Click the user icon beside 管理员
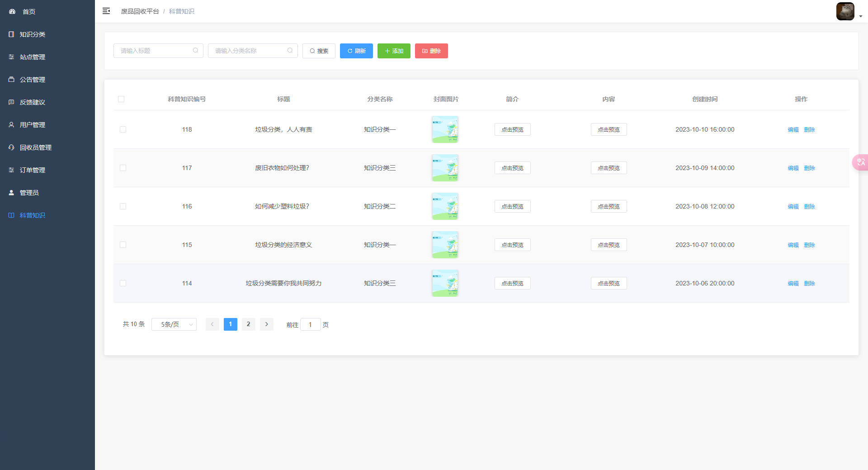Viewport: 868px width, 470px height. click(11, 193)
